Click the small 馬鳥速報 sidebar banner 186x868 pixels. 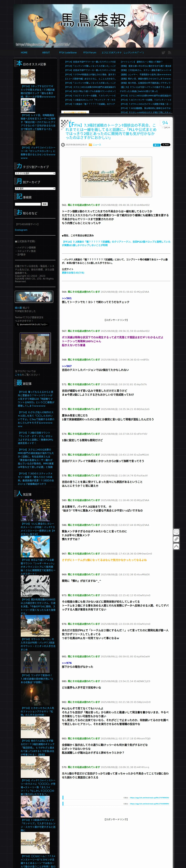34,297
